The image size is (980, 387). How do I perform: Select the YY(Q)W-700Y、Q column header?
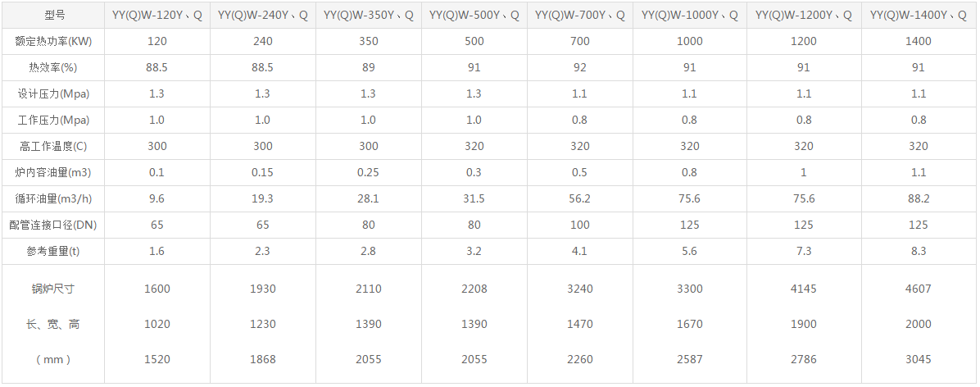(579, 15)
